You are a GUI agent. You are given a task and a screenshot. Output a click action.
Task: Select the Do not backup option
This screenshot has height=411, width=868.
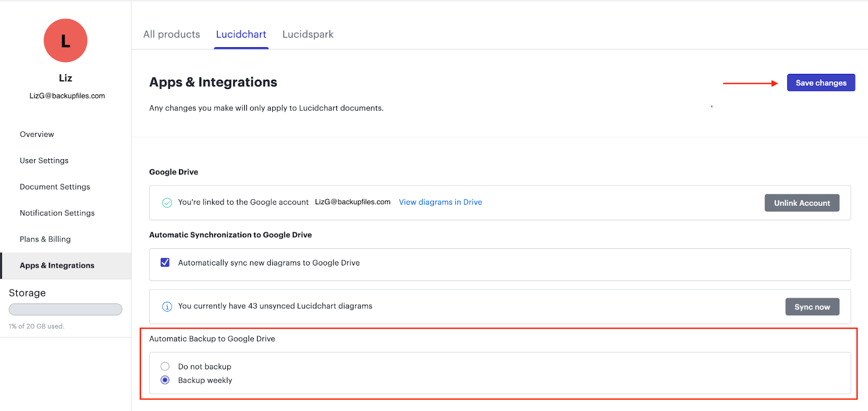point(165,366)
